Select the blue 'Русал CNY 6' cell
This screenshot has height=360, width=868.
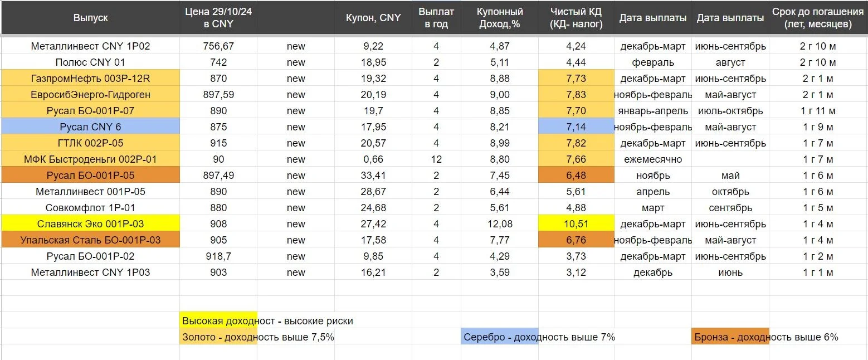point(90,127)
